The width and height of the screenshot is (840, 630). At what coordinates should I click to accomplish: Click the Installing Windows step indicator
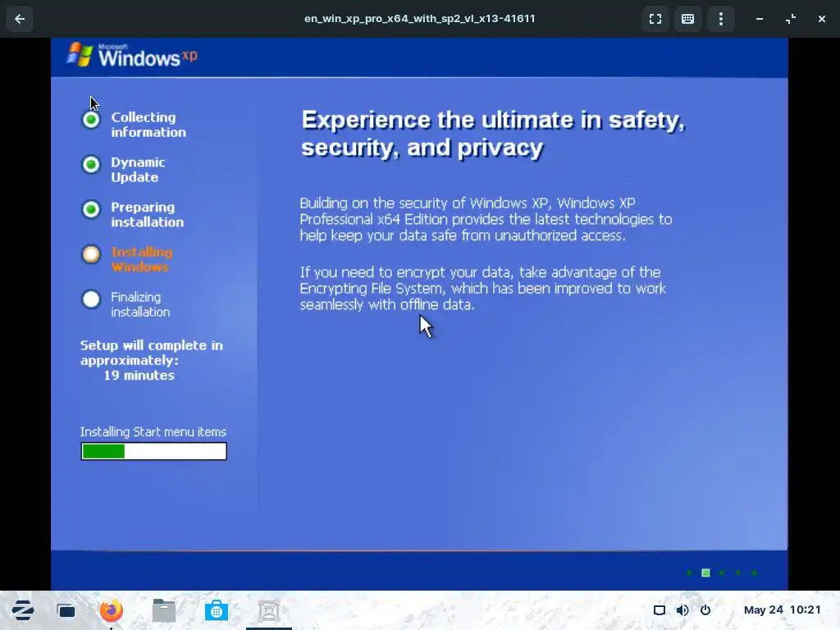[x=91, y=254]
